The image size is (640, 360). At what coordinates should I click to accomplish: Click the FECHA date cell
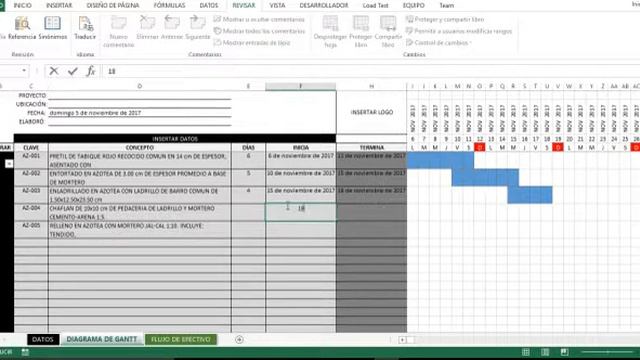pos(140,113)
